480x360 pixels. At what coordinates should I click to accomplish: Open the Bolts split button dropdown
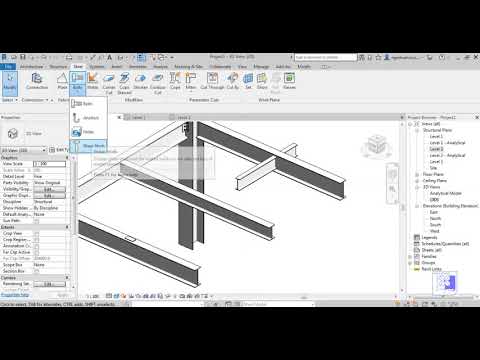click(77, 91)
